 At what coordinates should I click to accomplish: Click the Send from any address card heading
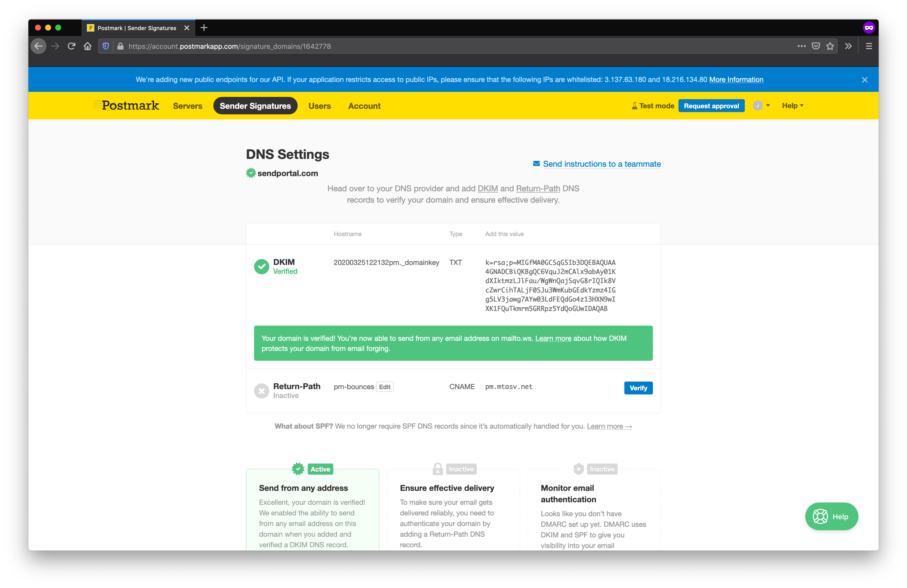pyautogui.click(x=303, y=488)
